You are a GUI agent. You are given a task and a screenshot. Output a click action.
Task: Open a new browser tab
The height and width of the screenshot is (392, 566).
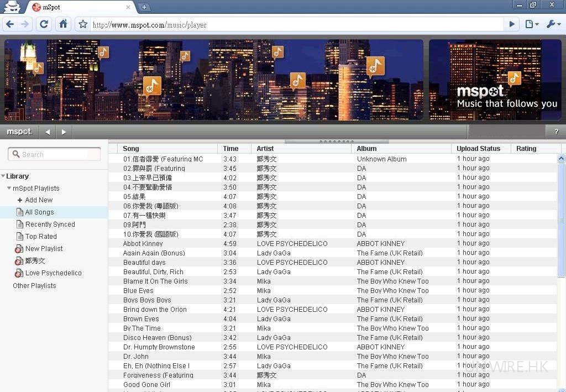coord(144,7)
